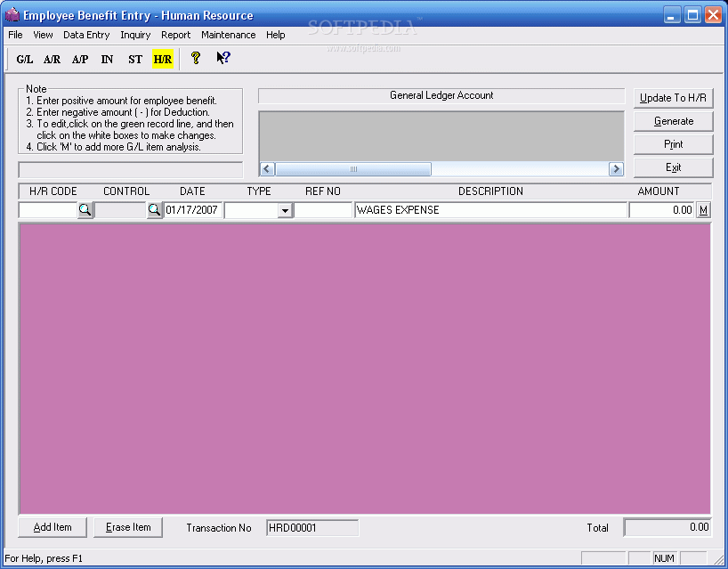
Task: Expand the TYPE dropdown arrow
Action: coord(285,210)
